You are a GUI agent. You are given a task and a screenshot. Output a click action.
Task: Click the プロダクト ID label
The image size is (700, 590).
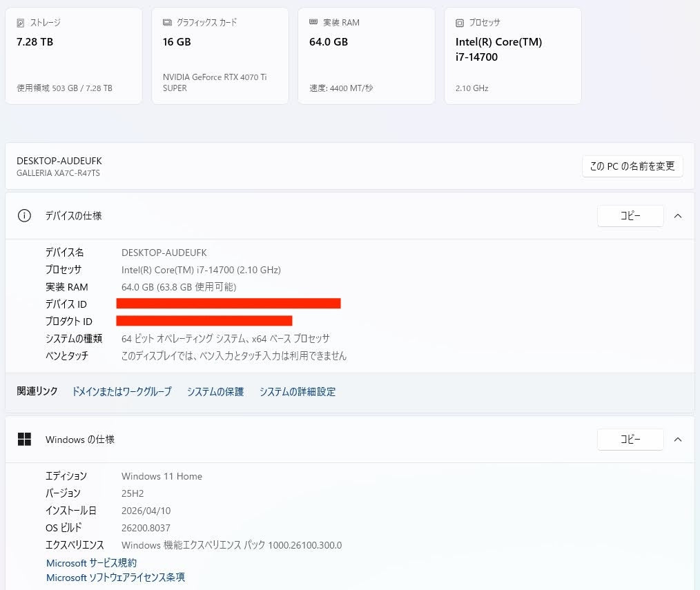[x=69, y=322]
